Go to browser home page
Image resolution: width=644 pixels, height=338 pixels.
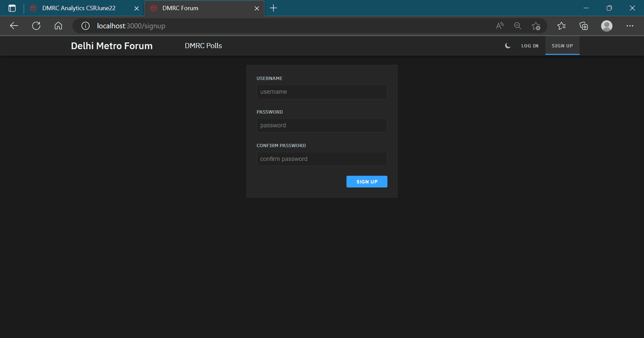coord(58,26)
